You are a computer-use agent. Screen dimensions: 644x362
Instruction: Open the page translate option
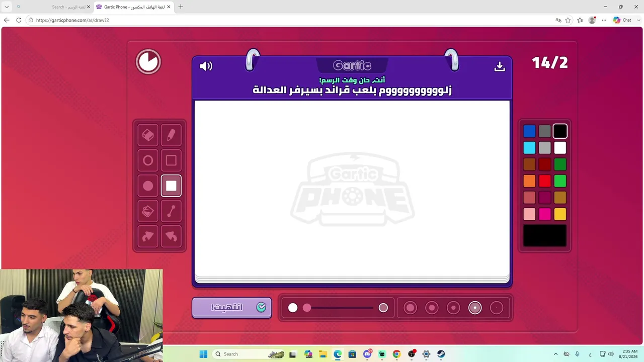coord(558,20)
